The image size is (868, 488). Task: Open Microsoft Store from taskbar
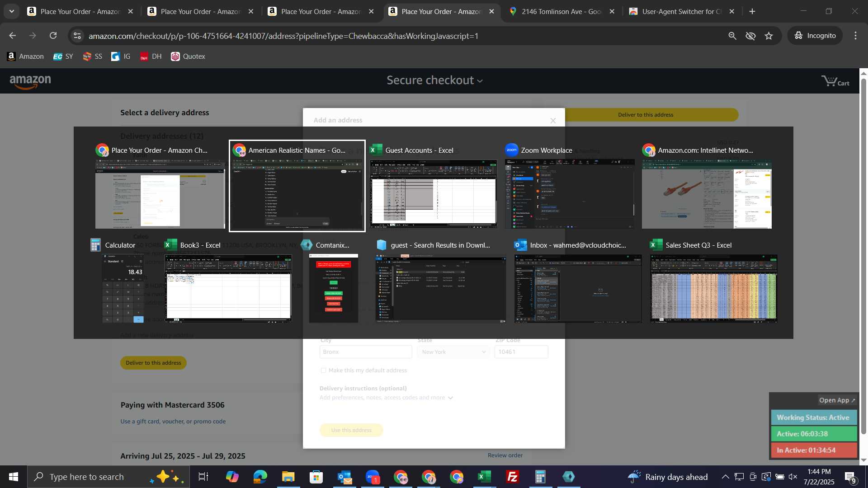[316, 477]
